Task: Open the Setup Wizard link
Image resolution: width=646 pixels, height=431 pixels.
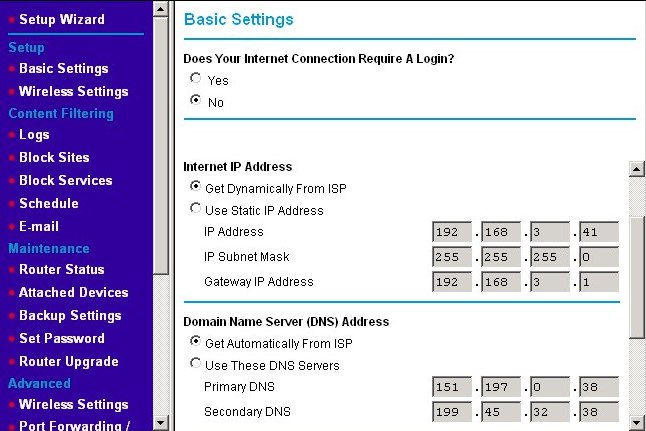Action: [62, 19]
